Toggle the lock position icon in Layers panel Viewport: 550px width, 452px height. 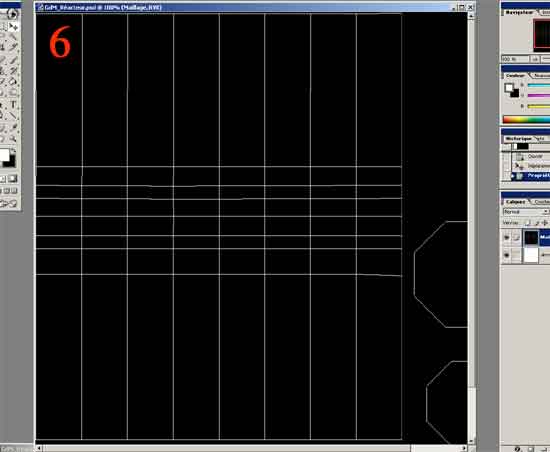(545, 223)
